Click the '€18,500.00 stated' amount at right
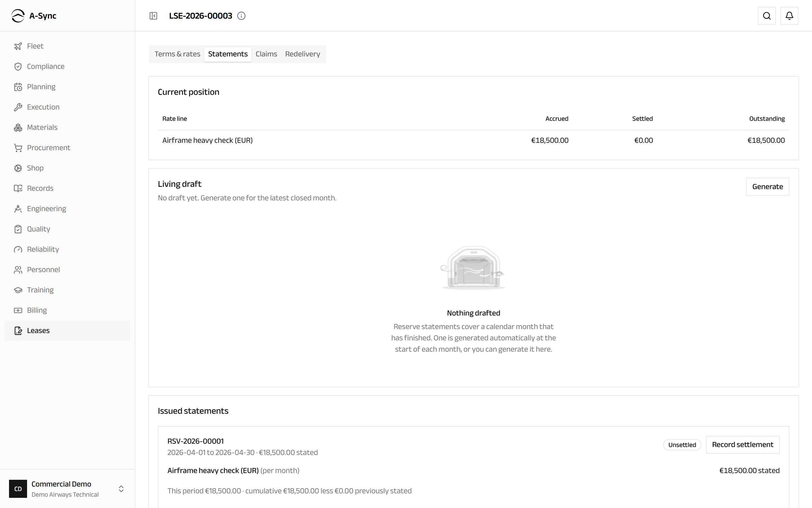 coord(749,471)
